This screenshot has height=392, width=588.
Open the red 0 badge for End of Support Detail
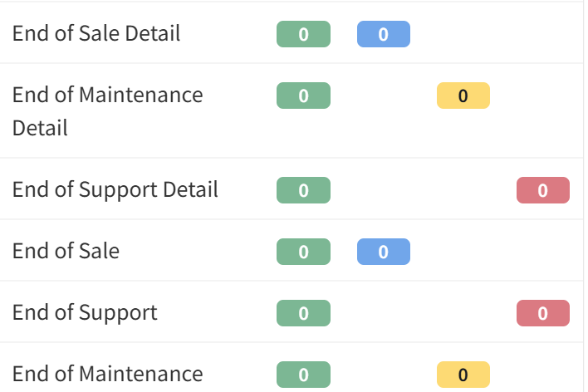coord(542,190)
